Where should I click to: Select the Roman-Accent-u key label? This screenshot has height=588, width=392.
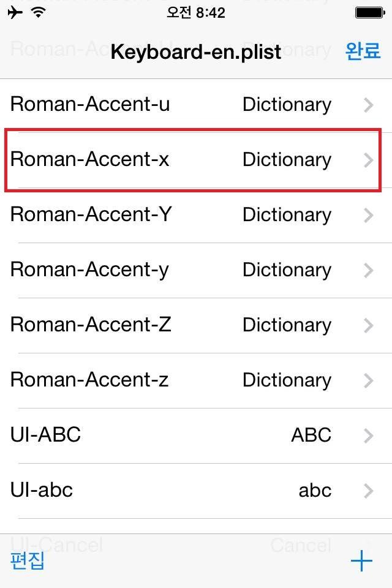pos(90,105)
